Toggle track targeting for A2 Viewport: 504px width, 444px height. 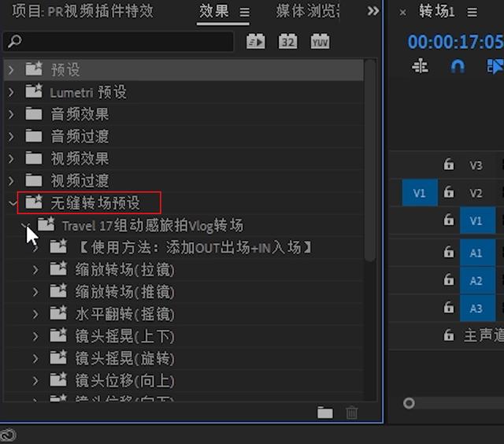pyautogui.click(x=477, y=280)
